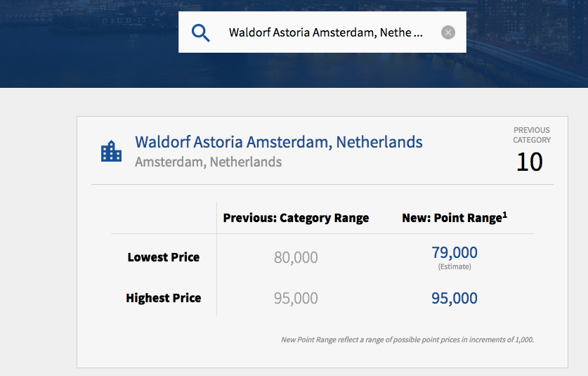Click the gray Amsterdam, Netherlands subtitle
Screen dimensions: 588x376
(208, 162)
